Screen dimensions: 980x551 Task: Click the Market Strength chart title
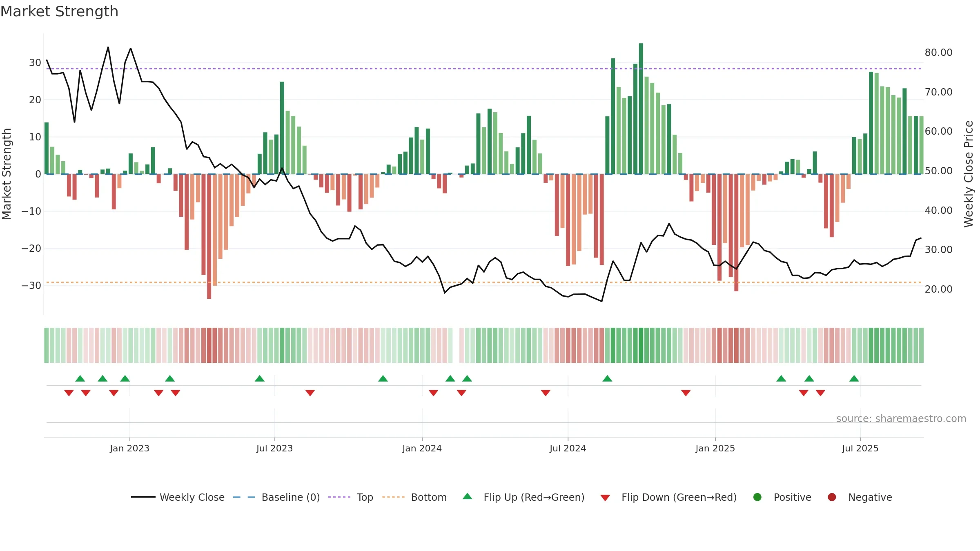59,11
